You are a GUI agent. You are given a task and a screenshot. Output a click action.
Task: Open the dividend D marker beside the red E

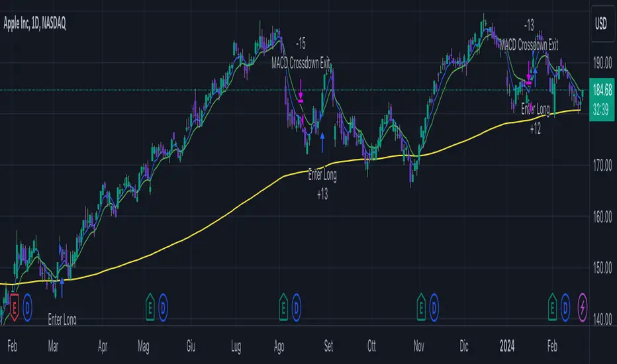(28, 308)
